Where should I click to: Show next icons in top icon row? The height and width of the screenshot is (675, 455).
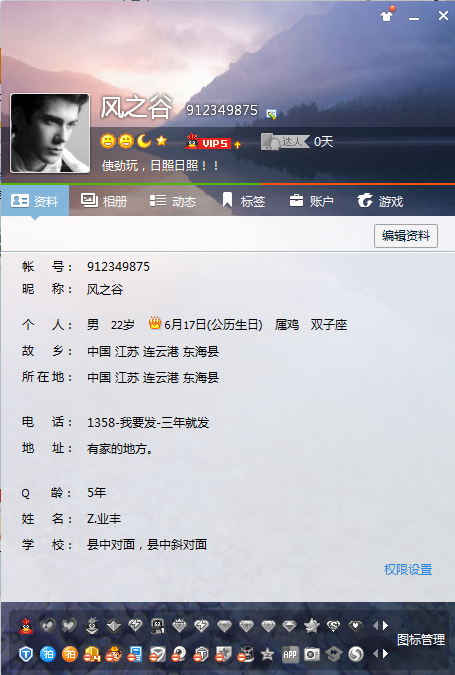click(386, 625)
